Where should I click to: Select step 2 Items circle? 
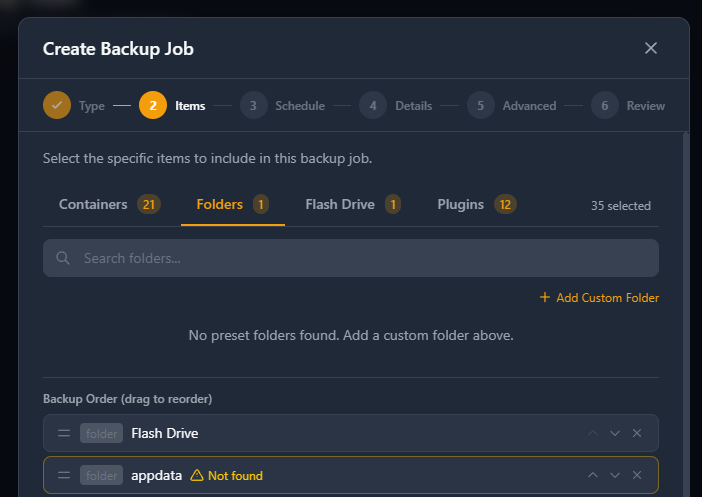point(153,105)
